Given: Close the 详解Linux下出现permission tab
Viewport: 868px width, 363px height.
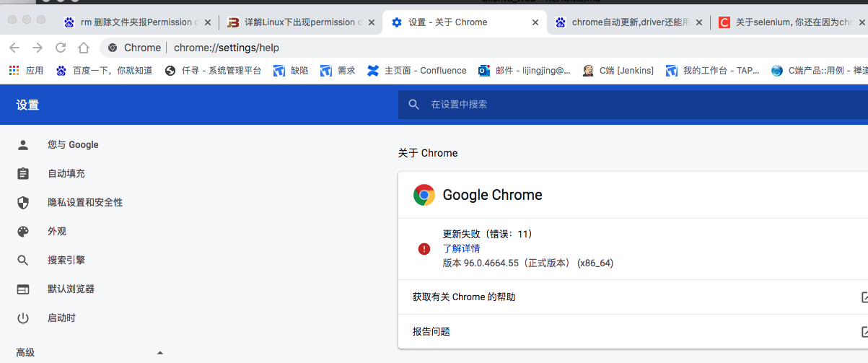Looking at the screenshot, I should coord(371,23).
